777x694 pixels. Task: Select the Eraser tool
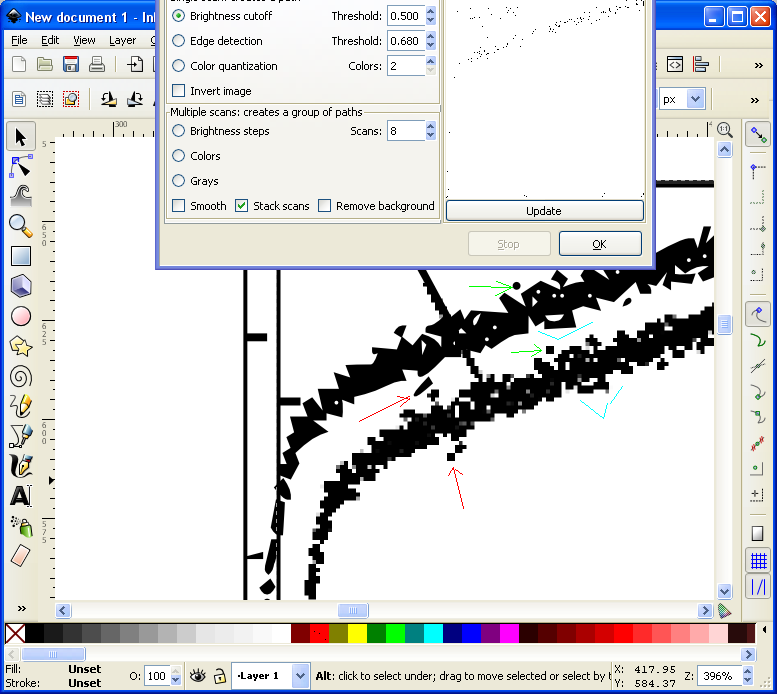21,556
